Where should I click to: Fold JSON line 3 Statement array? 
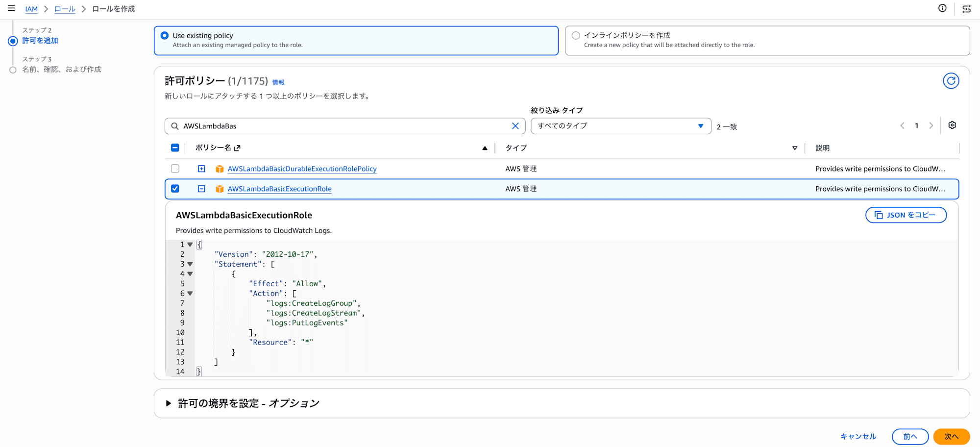click(190, 264)
